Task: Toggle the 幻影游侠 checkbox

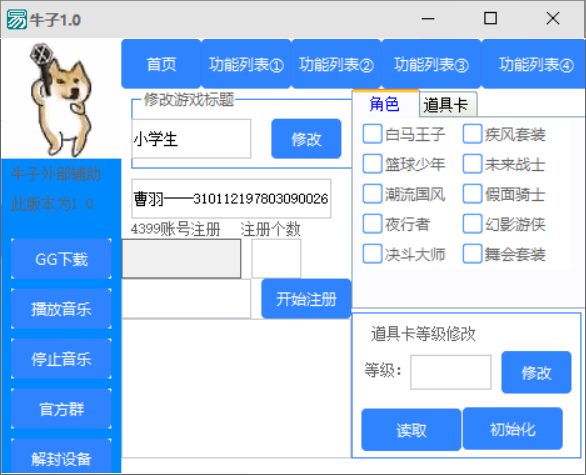Action: point(472,224)
